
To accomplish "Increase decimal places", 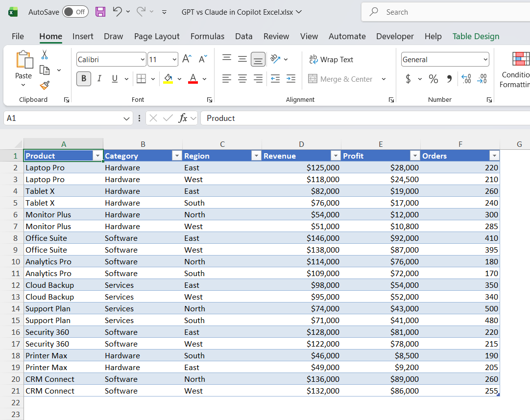I will (x=466, y=79).
